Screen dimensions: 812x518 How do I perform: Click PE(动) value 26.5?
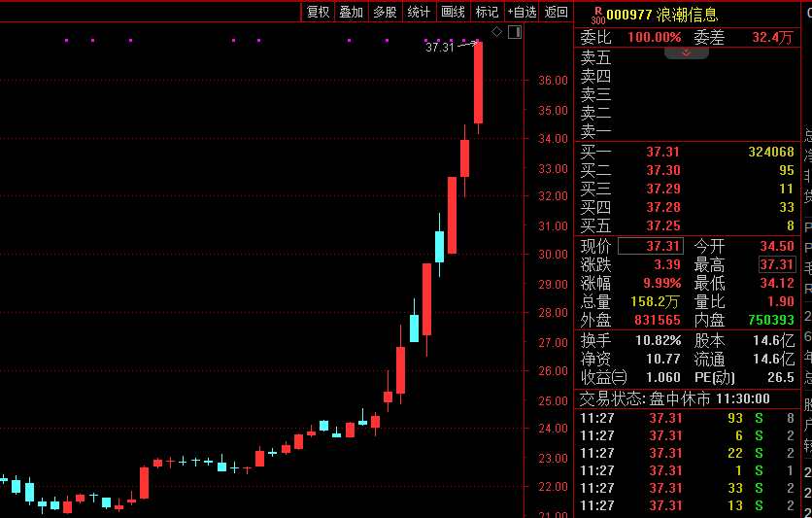pyautogui.click(x=781, y=377)
